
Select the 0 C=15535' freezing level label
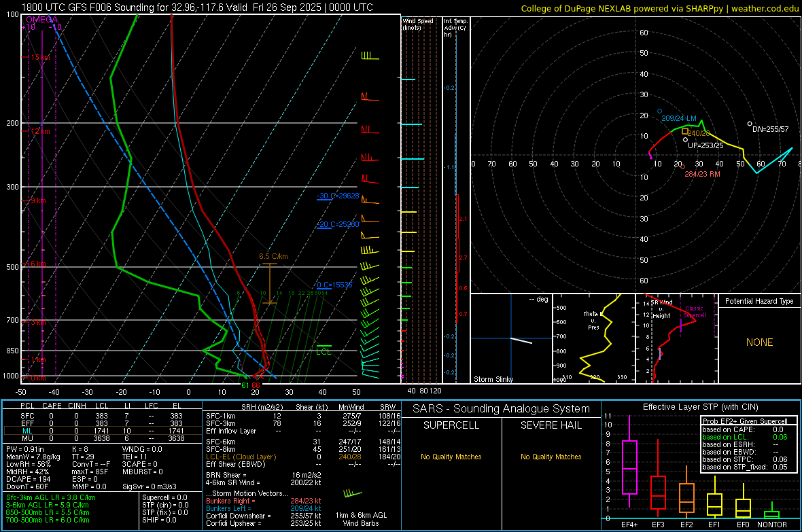click(334, 285)
